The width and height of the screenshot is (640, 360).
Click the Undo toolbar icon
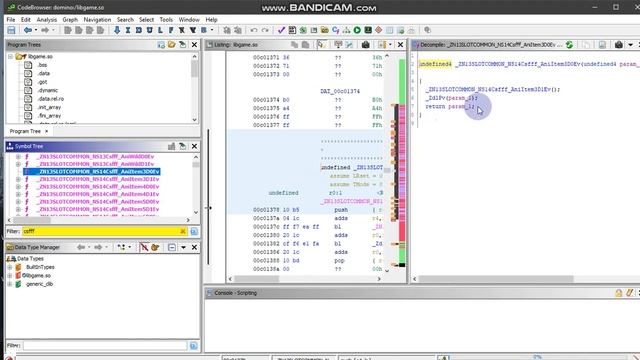253,30
